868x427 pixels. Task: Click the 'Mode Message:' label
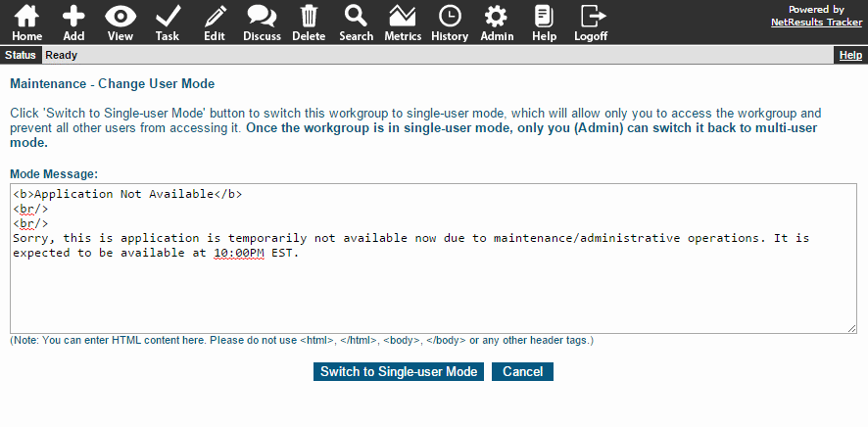click(x=54, y=174)
